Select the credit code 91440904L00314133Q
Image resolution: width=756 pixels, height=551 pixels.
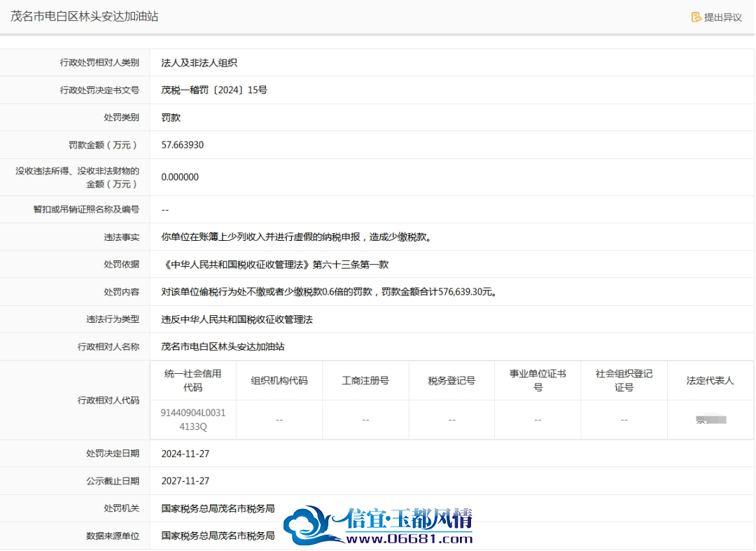click(x=193, y=420)
